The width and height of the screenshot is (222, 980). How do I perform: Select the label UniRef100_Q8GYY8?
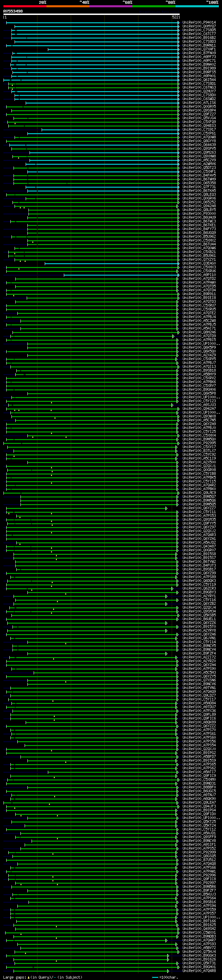[x=199, y=141]
